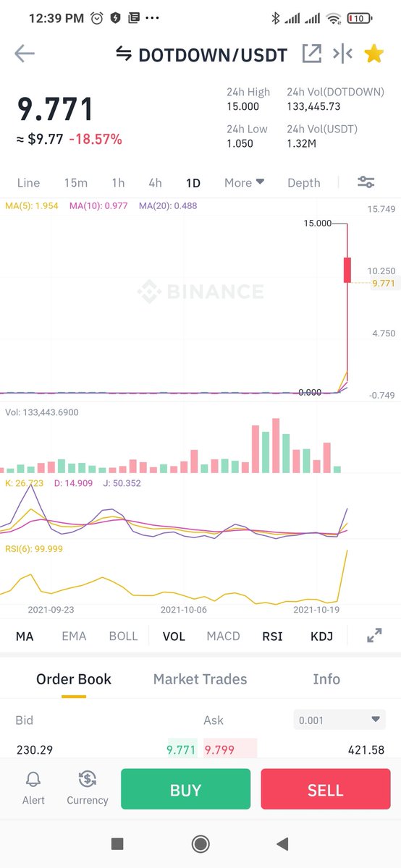Viewport: 401px width, 868px height.
Task: Tap the 2021-10-06 date label
Action: pyautogui.click(x=184, y=610)
